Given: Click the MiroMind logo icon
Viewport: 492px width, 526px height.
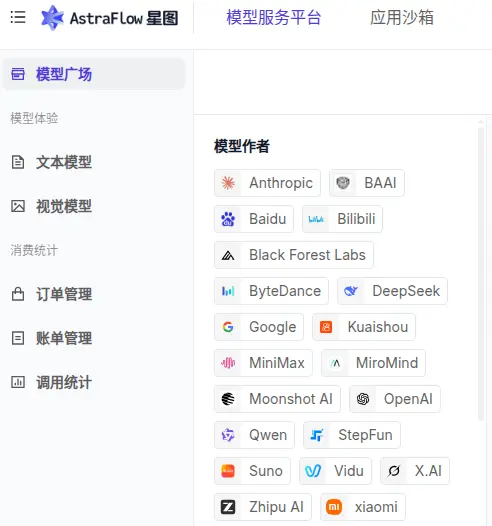Looking at the screenshot, I should click(x=335, y=363).
